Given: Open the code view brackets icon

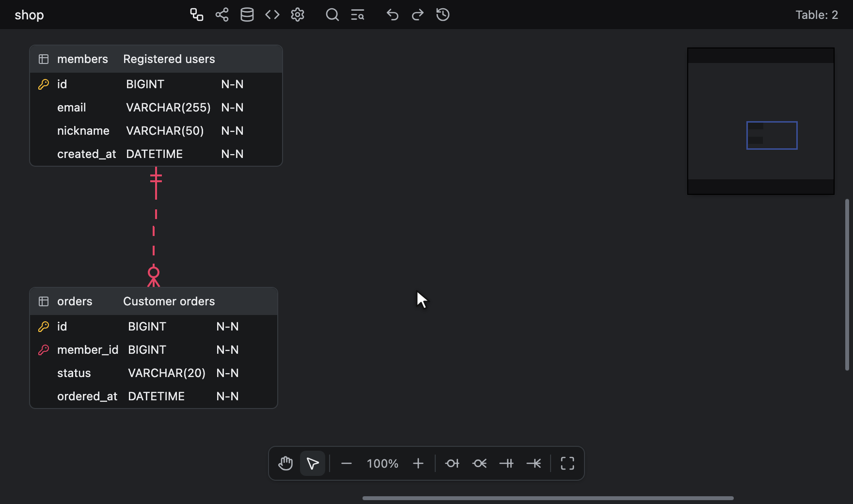Looking at the screenshot, I should tap(272, 15).
